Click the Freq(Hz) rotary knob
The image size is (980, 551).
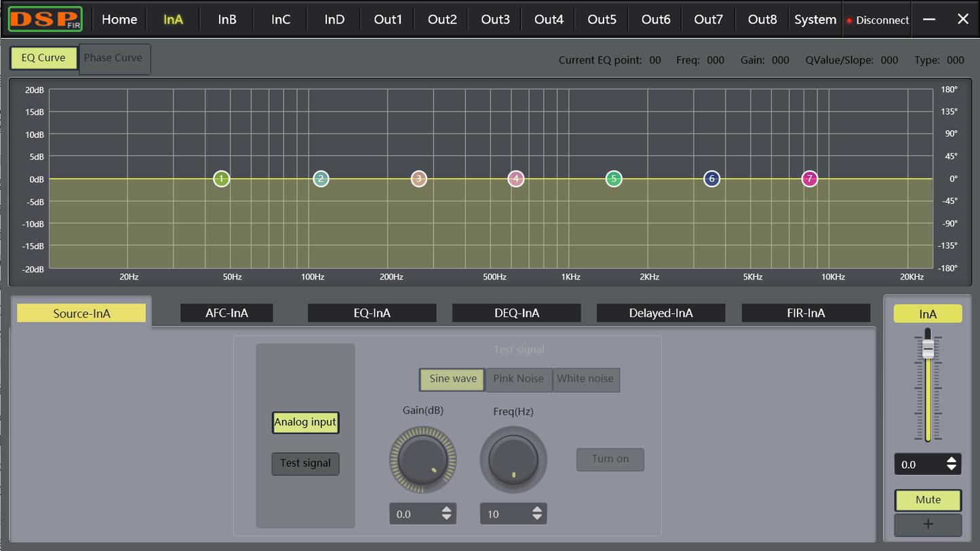[x=513, y=459]
